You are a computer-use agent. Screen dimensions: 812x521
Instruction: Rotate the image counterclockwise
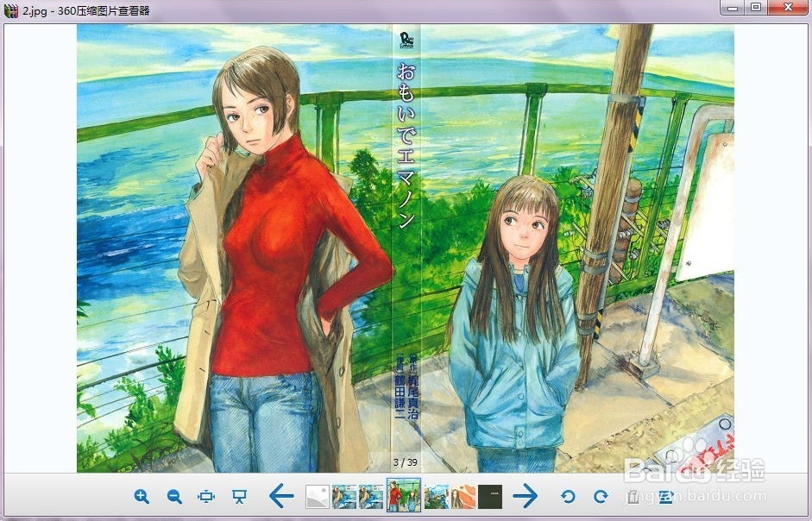pyautogui.click(x=568, y=496)
